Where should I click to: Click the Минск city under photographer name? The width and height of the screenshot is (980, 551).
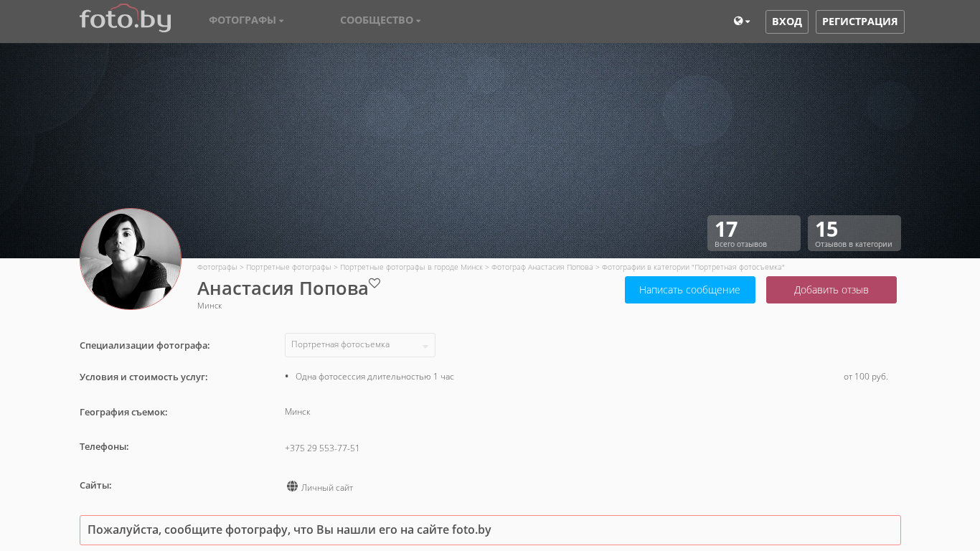click(x=209, y=306)
